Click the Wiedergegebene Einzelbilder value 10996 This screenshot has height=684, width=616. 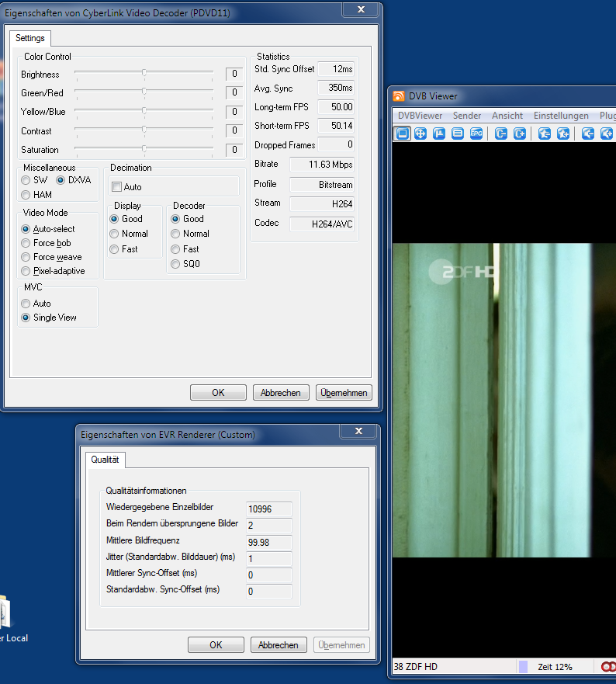click(269, 509)
